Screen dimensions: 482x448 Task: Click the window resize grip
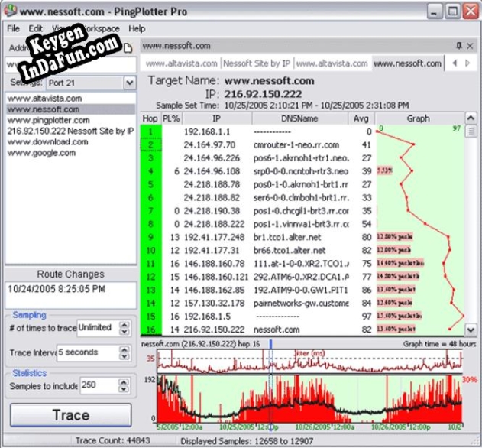coord(475,442)
